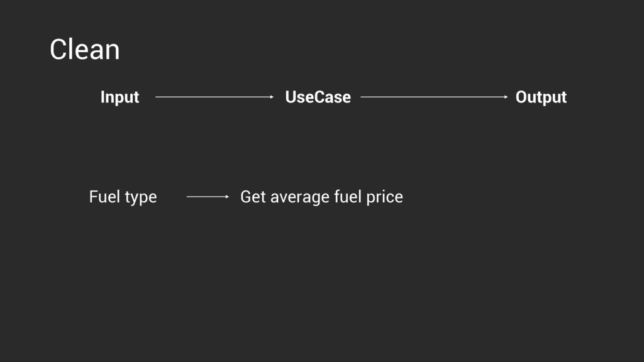Image resolution: width=644 pixels, height=362 pixels.
Task: Select the 'Get average fuel price' text
Action: pyautogui.click(x=321, y=197)
